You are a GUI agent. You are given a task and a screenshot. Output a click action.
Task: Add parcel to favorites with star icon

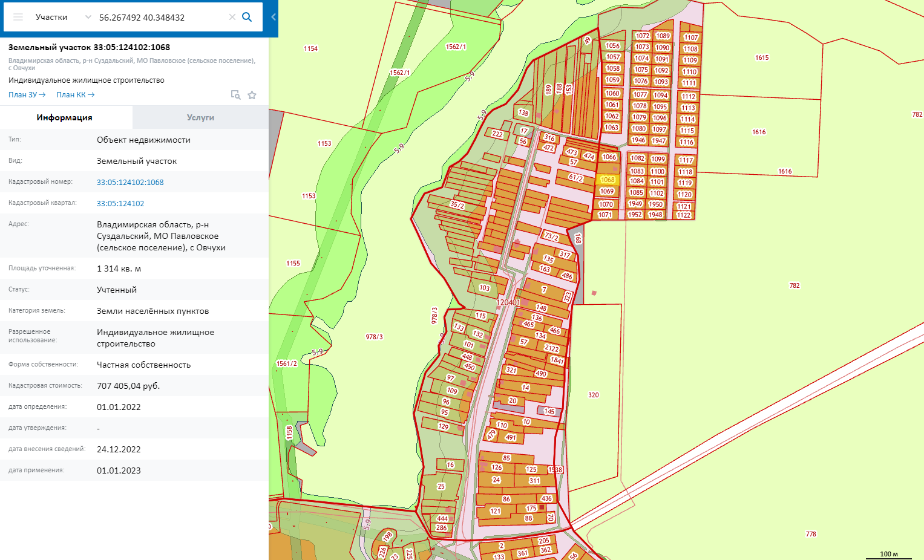(252, 95)
